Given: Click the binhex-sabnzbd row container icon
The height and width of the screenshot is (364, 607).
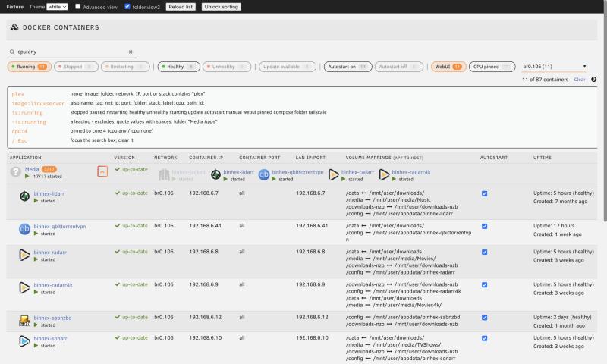Looking at the screenshot, I should point(24,321).
